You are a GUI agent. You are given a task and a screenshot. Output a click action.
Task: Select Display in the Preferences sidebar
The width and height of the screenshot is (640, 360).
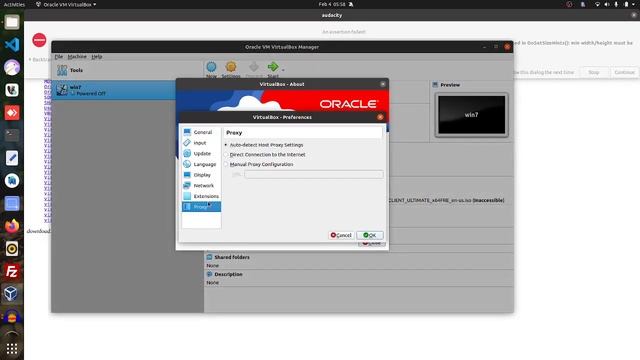pos(201,175)
